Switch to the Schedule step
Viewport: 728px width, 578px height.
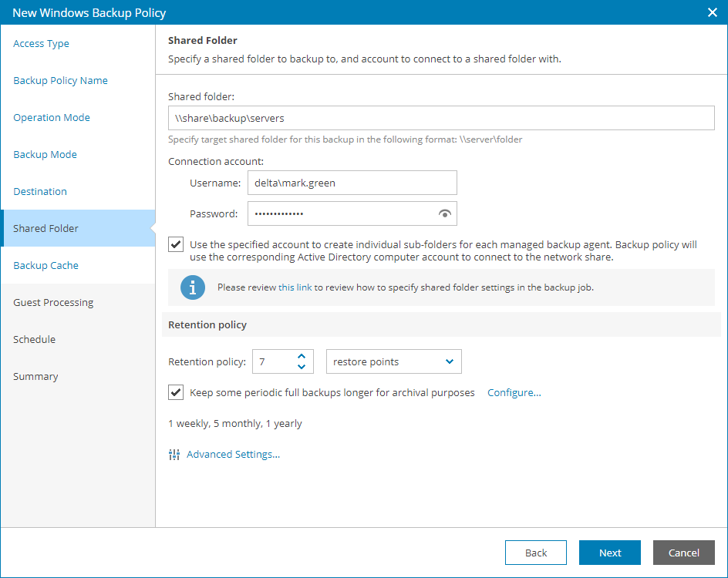pyautogui.click(x=34, y=339)
